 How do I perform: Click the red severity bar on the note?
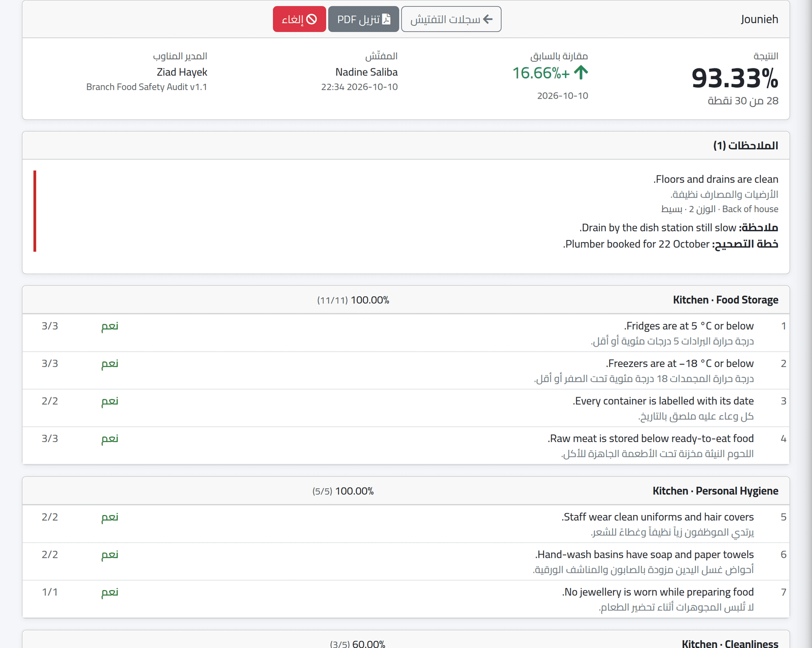(x=35, y=211)
